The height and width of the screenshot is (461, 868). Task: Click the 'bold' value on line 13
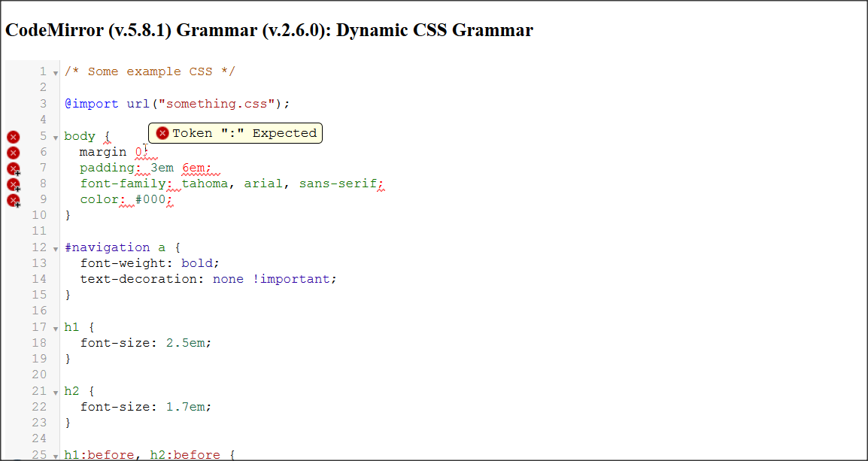(197, 263)
